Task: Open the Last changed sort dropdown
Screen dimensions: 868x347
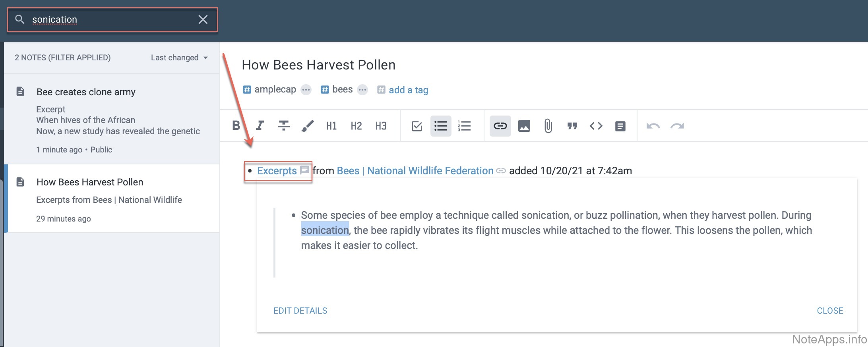Action: (179, 58)
